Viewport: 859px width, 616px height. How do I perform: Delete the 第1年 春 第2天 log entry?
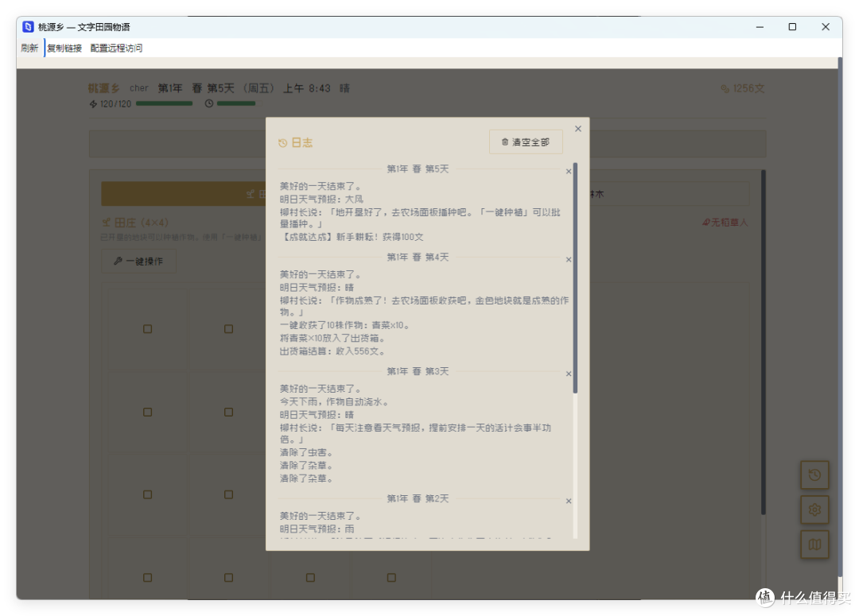pyautogui.click(x=569, y=501)
